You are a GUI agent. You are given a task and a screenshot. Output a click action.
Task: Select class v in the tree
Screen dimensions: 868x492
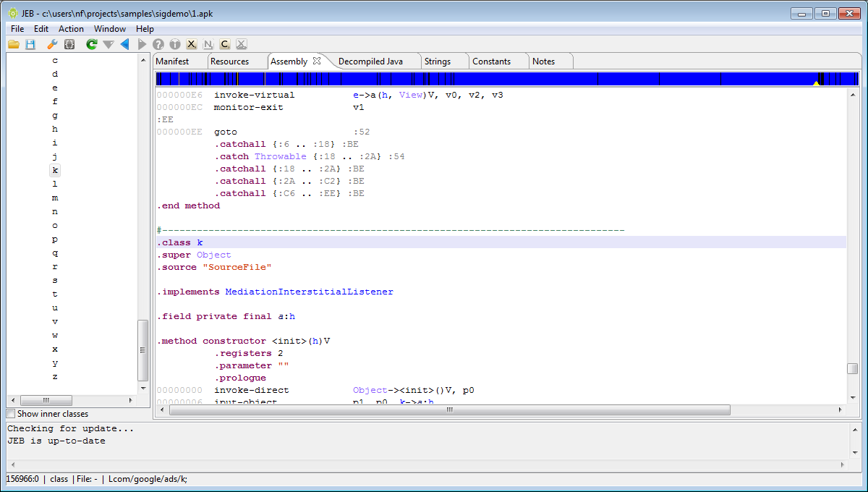55,322
